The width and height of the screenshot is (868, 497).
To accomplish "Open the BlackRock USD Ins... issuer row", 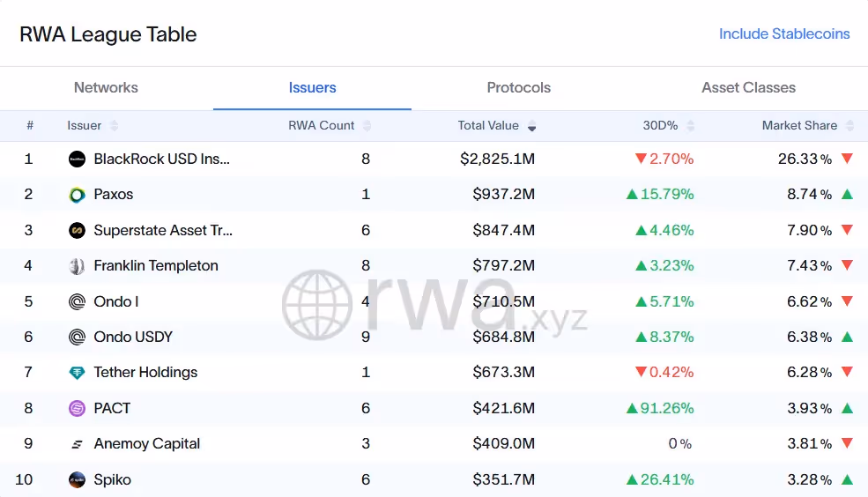I will pos(434,159).
